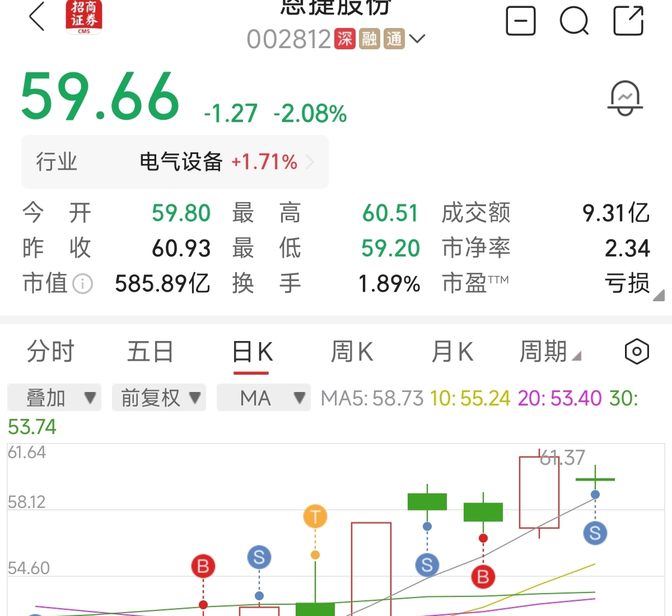Open the MA indicator dropdown
The height and width of the screenshot is (616, 672).
(x=264, y=398)
